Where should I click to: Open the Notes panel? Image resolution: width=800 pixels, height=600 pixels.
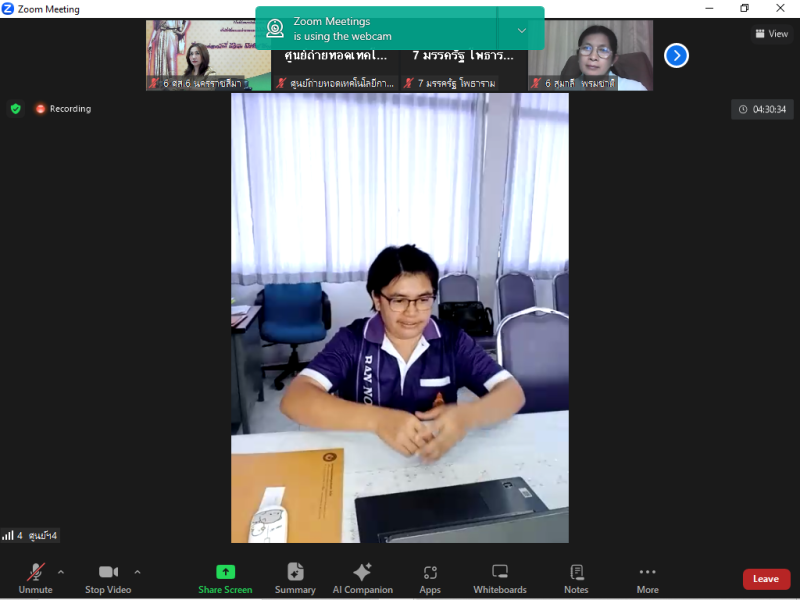[576, 578]
